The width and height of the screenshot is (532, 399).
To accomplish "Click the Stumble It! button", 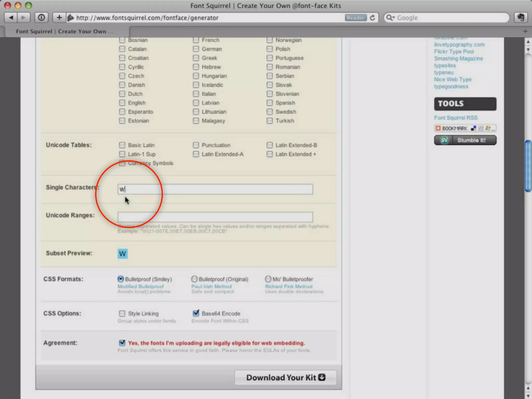I will coord(465,140).
